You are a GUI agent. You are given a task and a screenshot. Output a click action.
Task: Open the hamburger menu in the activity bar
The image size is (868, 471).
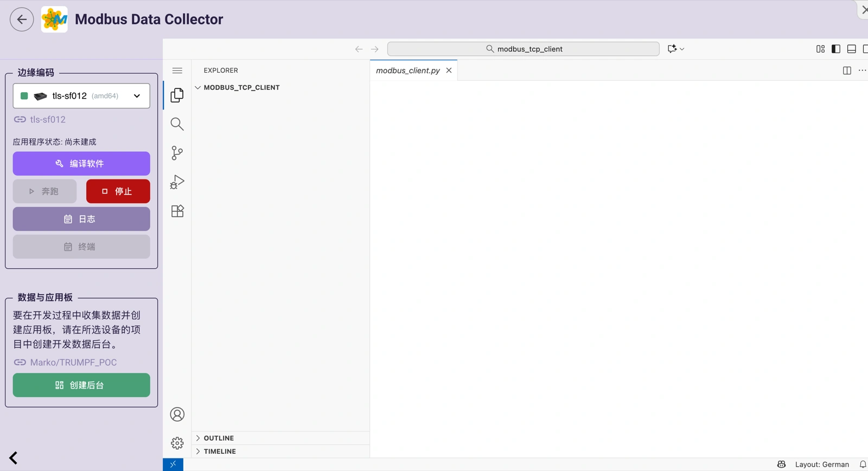click(177, 70)
